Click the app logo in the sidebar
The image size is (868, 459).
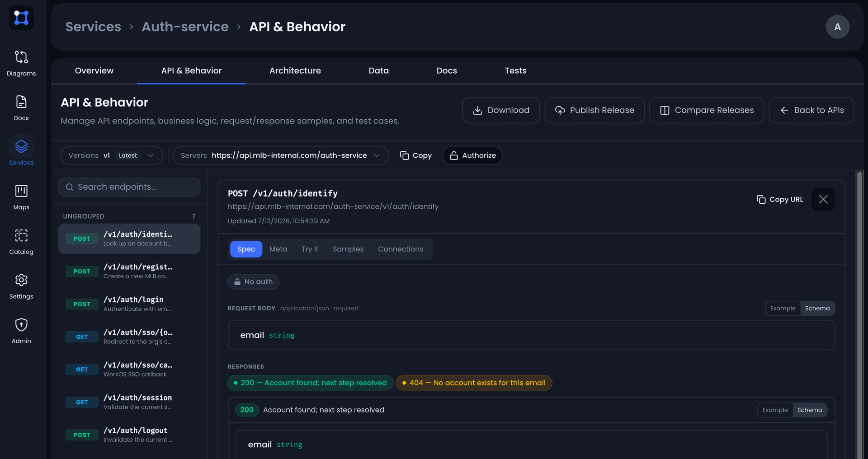[21, 18]
